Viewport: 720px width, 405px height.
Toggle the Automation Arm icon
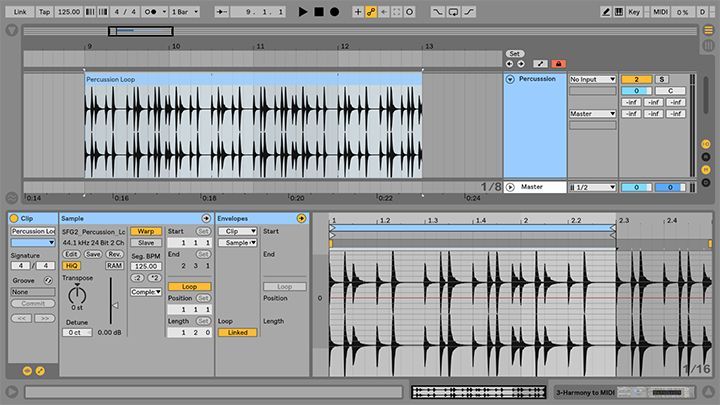point(371,12)
